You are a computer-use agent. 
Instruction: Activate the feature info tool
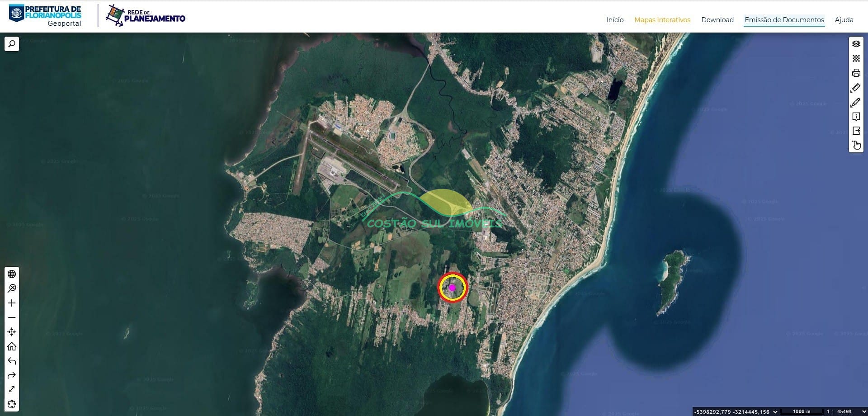[856, 117]
